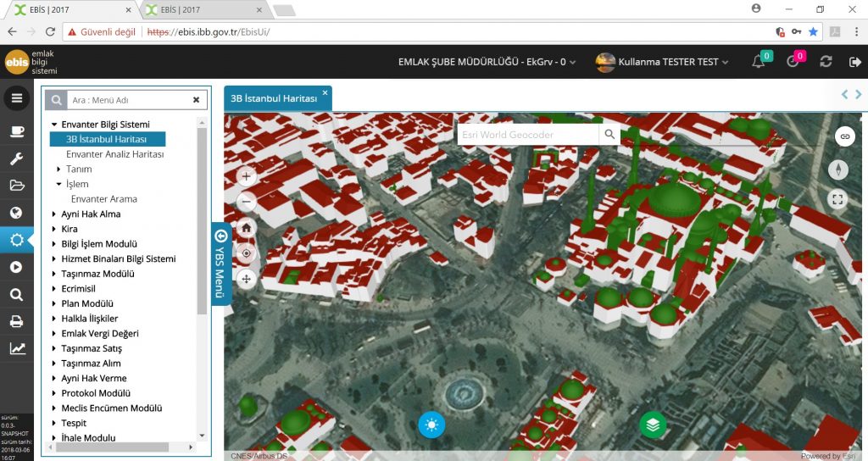Screen dimensions: 868x461
Task: Zoom in on the 3D map
Action: point(247,176)
